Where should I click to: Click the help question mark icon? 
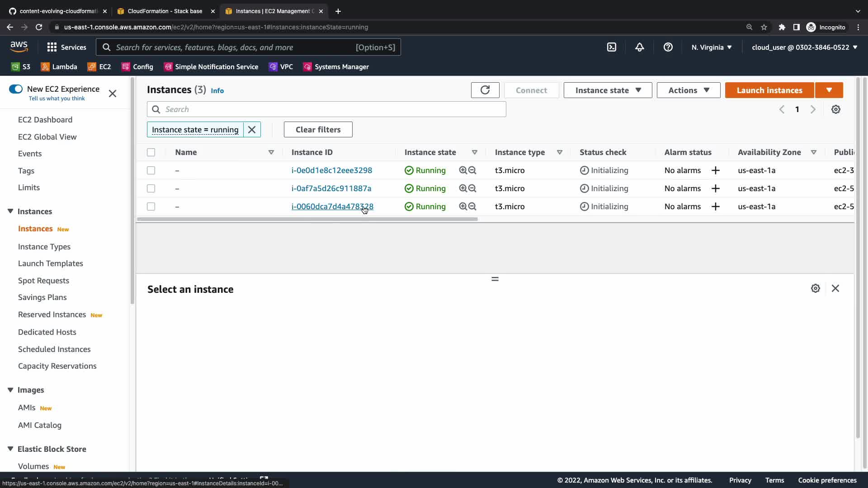(x=668, y=47)
